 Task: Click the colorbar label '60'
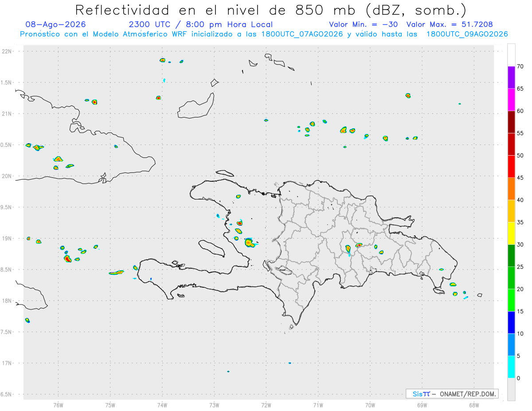[x=520, y=111]
